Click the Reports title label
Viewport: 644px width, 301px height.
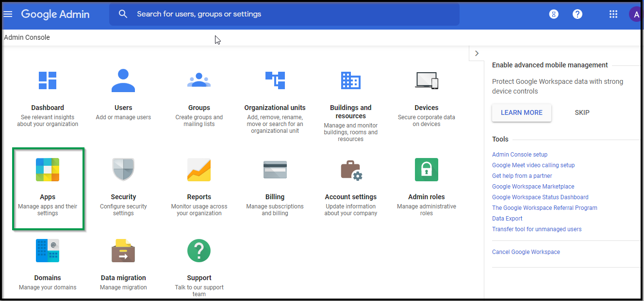199,197
